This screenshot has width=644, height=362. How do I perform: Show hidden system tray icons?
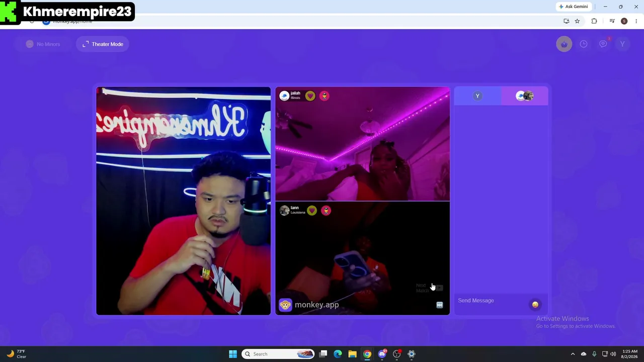point(573,354)
